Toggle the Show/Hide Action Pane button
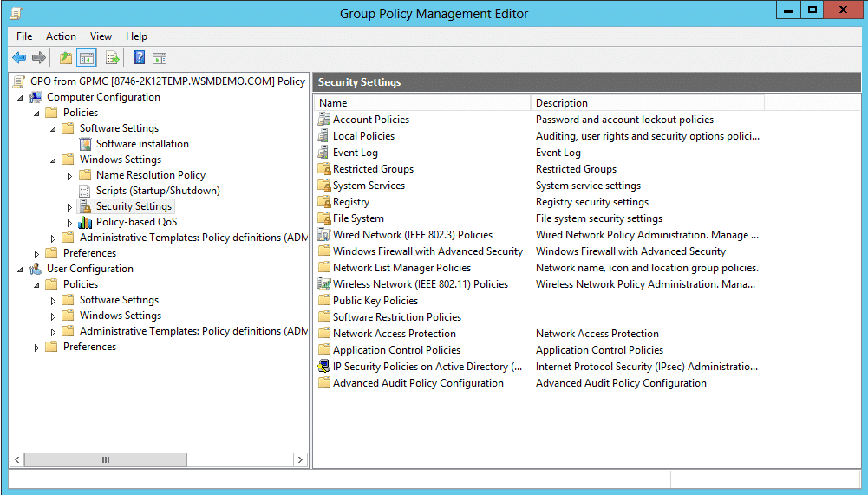The width and height of the screenshot is (868, 495). [160, 58]
